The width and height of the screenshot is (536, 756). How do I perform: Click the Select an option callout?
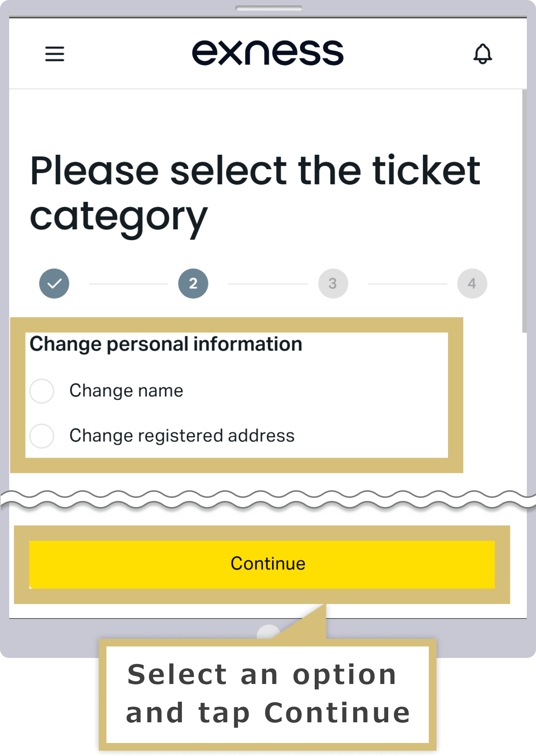tap(268, 694)
